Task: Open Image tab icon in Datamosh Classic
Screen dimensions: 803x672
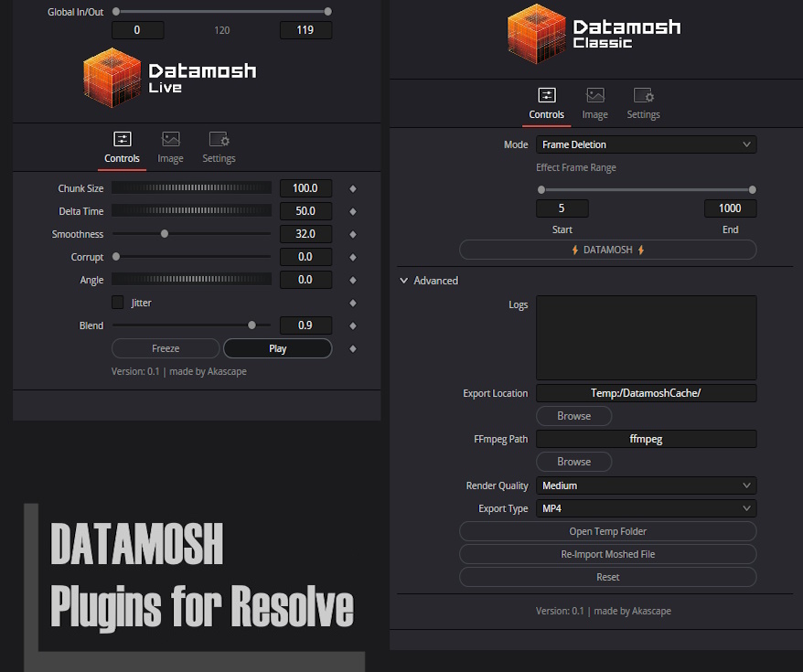Action: [595, 95]
